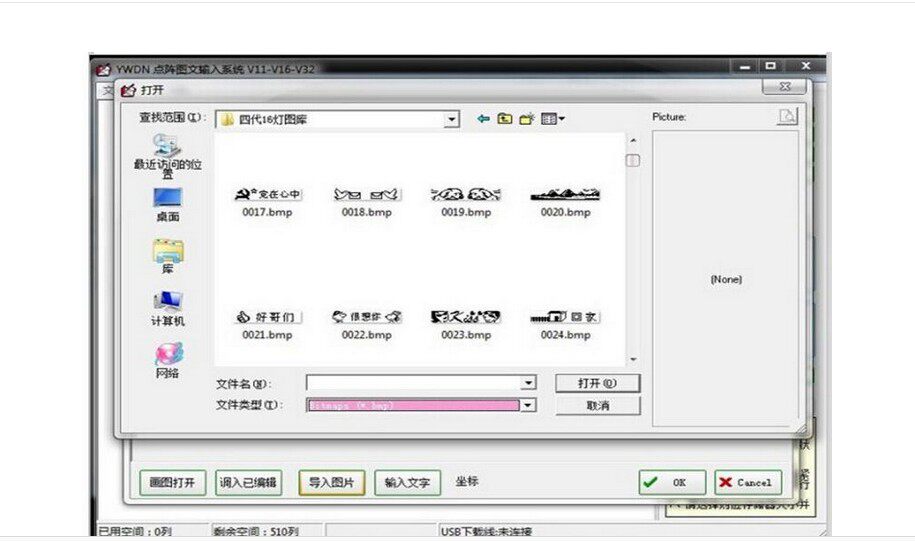Click the file name input field
The image size is (915, 541).
coord(413,383)
